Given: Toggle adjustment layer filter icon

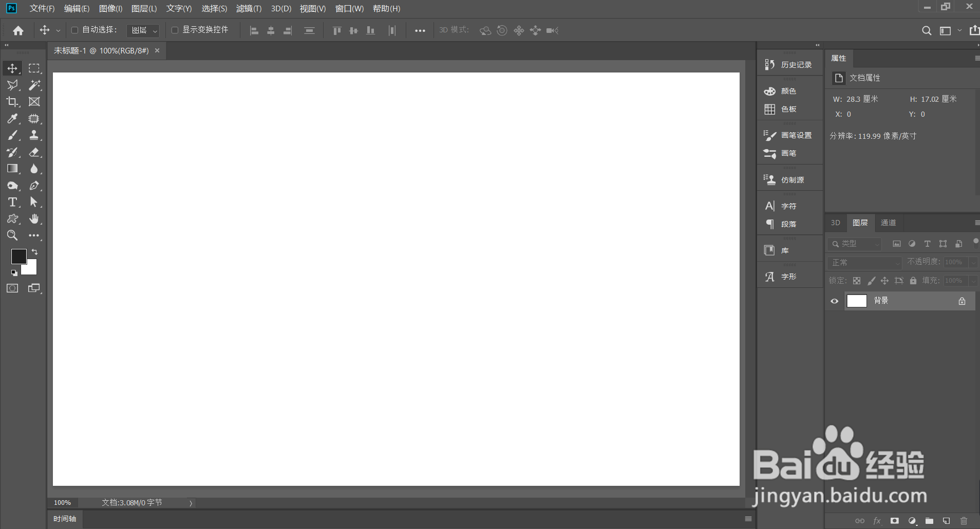Looking at the screenshot, I should 912,244.
